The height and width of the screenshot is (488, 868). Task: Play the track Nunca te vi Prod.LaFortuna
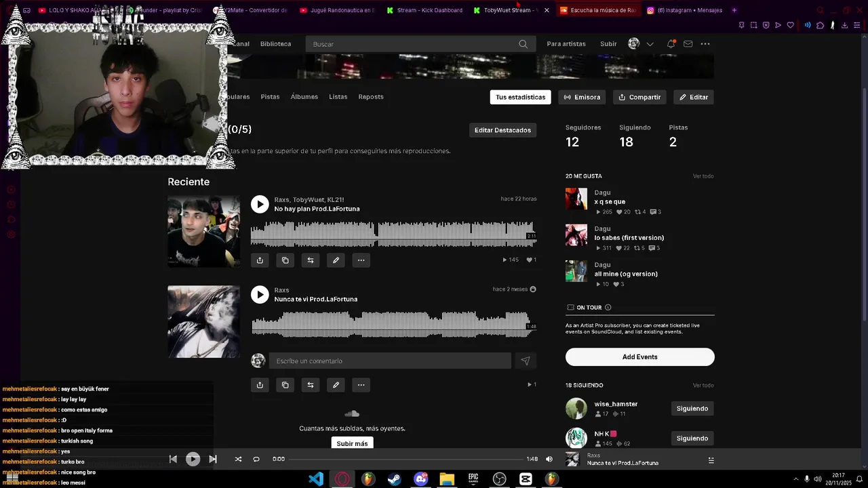click(260, 294)
